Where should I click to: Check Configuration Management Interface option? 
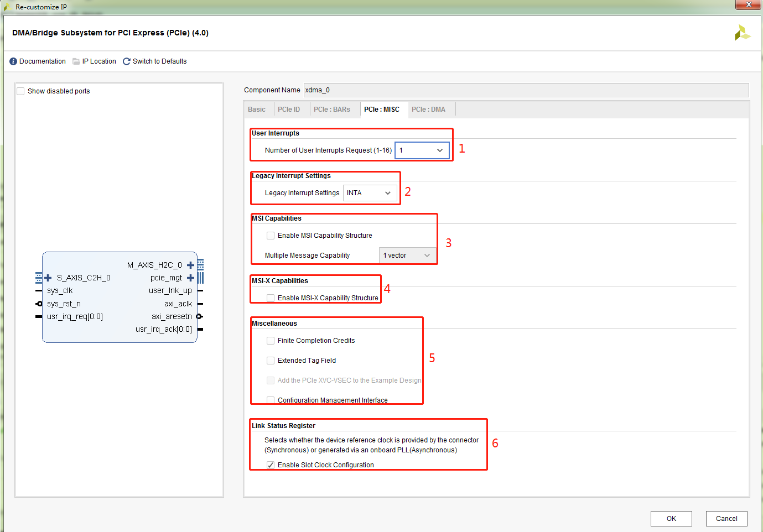click(x=271, y=400)
